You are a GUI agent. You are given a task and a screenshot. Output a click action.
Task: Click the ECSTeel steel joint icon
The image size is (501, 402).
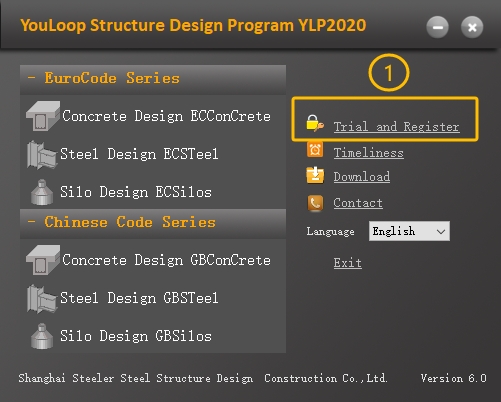coord(42,155)
